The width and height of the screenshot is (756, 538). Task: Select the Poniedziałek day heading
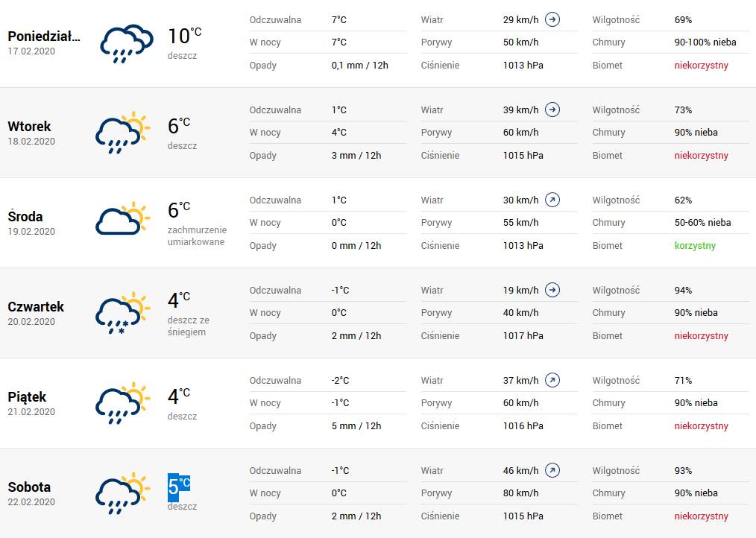[x=44, y=37]
